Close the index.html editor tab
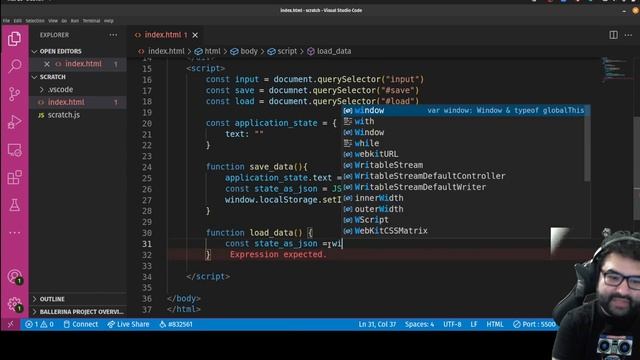The image size is (640, 360). (x=195, y=35)
